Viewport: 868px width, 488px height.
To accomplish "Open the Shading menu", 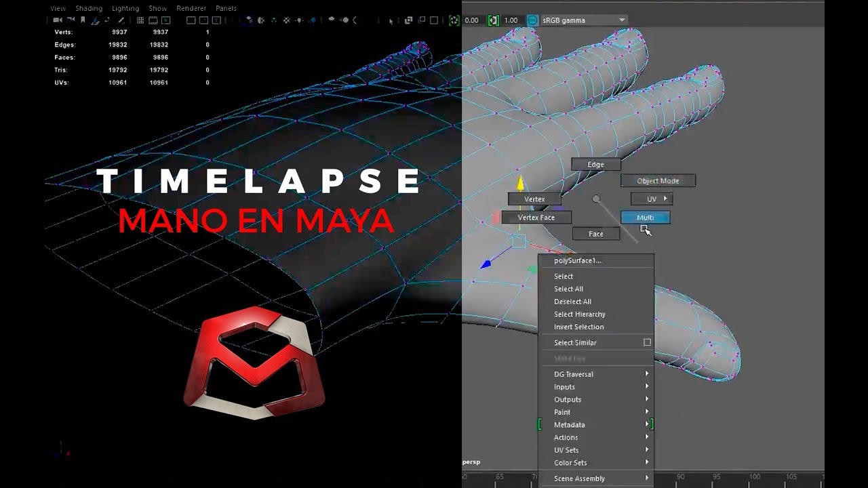I will pos(89,8).
